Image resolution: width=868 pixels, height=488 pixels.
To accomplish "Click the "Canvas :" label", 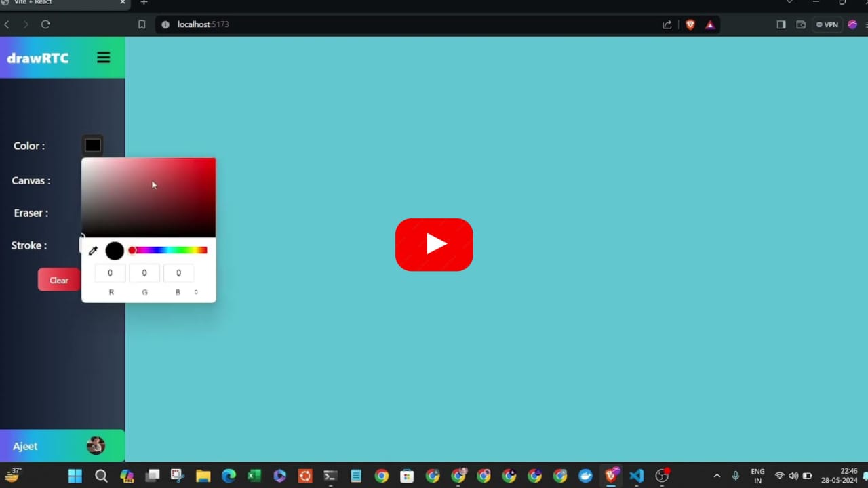I will point(31,181).
